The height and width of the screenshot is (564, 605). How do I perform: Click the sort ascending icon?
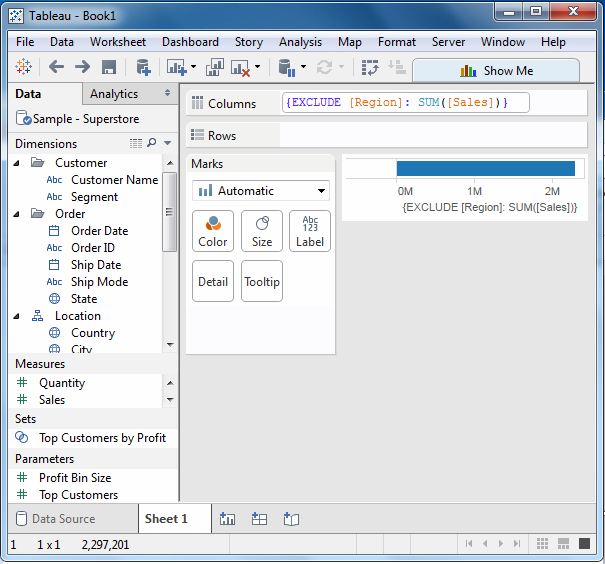click(397, 67)
